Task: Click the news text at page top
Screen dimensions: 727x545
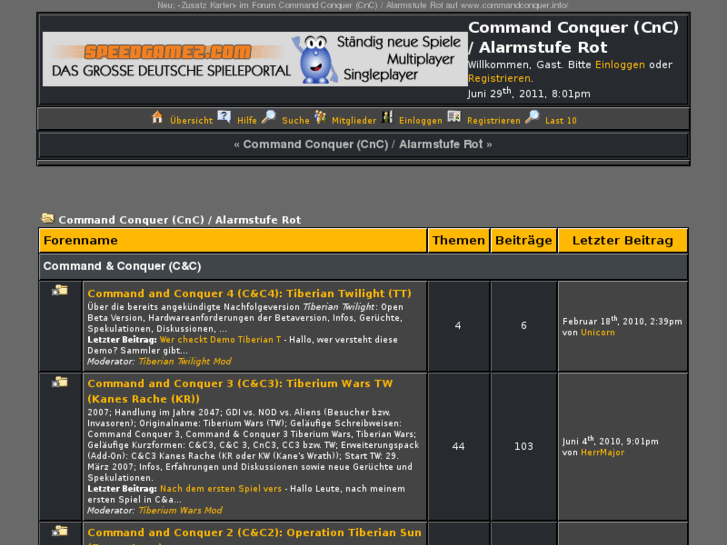Action: click(x=363, y=6)
